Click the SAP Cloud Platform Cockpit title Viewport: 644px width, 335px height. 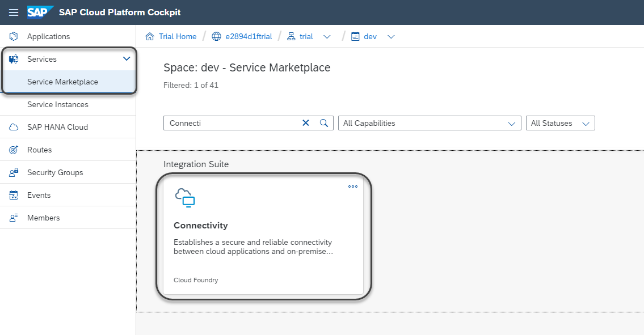click(120, 12)
